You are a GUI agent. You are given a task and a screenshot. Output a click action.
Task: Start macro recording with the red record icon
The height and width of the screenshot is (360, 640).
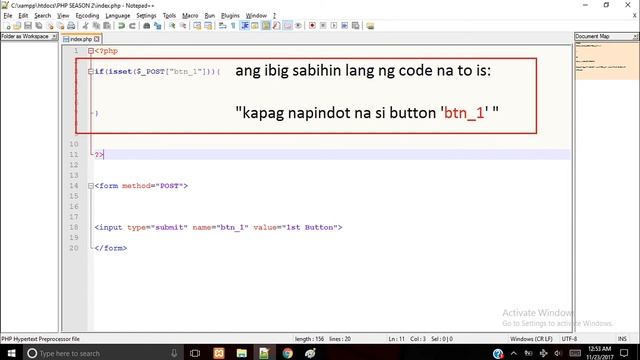coord(312,26)
